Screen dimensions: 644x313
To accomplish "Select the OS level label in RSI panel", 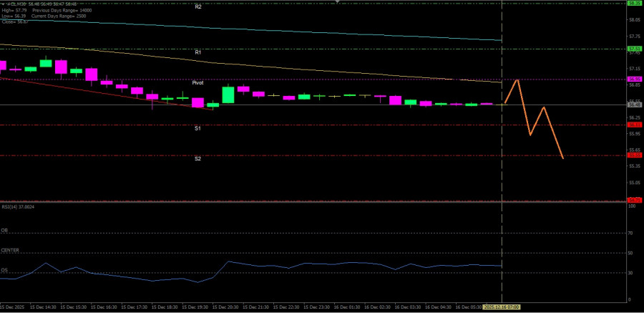I will [4, 270].
